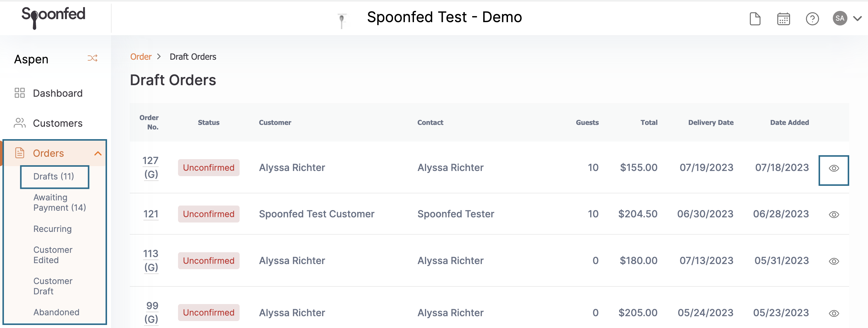The width and height of the screenshot is (868, 328).
Task: Click date added 07/18/2023
Action: click(782, 167)
